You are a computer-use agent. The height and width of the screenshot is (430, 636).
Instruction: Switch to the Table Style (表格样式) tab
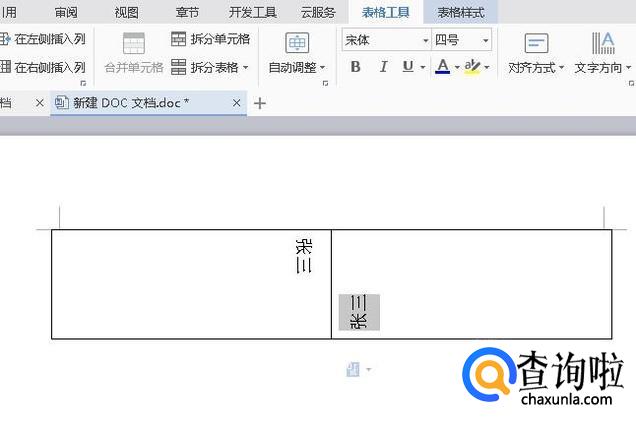[x=460, y=12]
